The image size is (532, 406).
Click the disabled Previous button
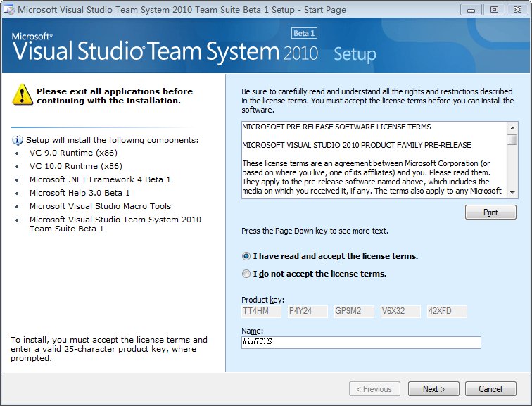[374, 388]
